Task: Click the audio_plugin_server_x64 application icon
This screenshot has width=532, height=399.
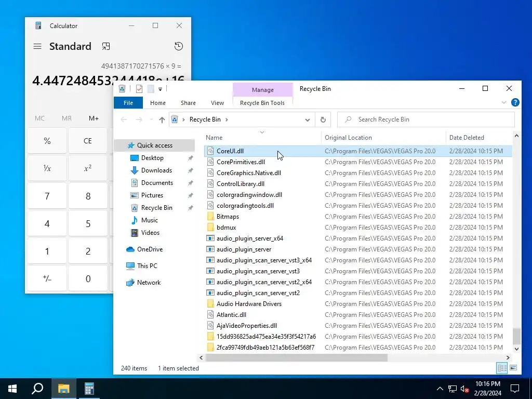Action: [210, 238]
